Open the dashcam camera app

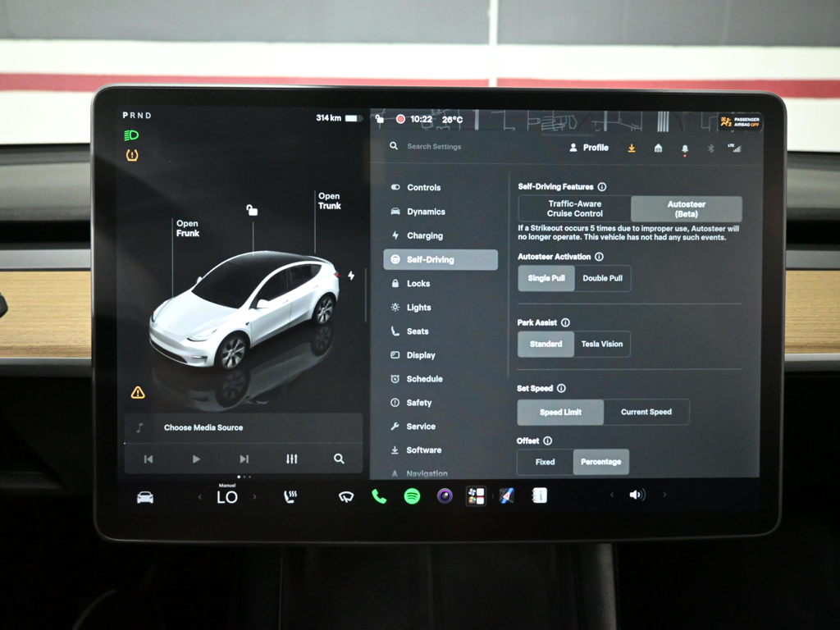point(445,496)
